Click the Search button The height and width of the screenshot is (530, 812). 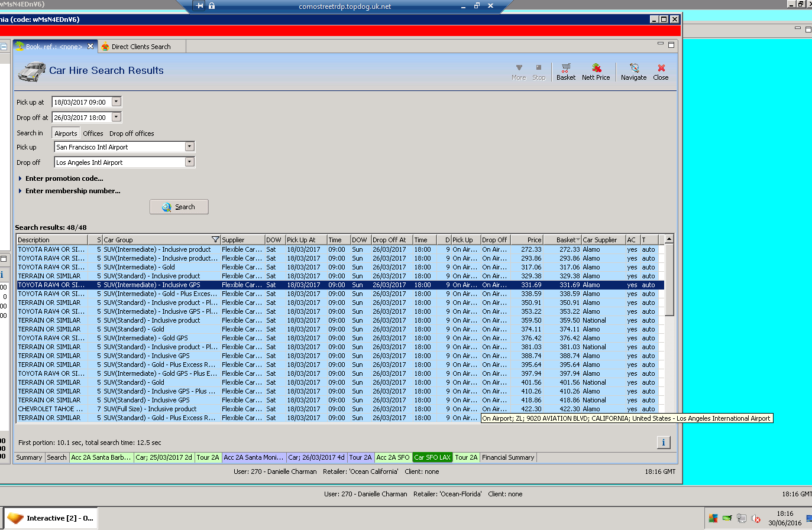click(179, 207)
